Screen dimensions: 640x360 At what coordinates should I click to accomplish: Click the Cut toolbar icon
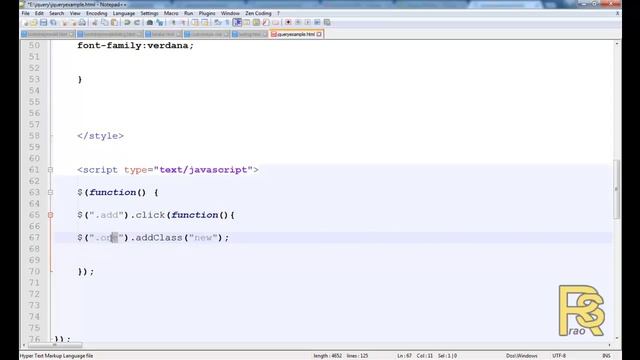(95, 22)
